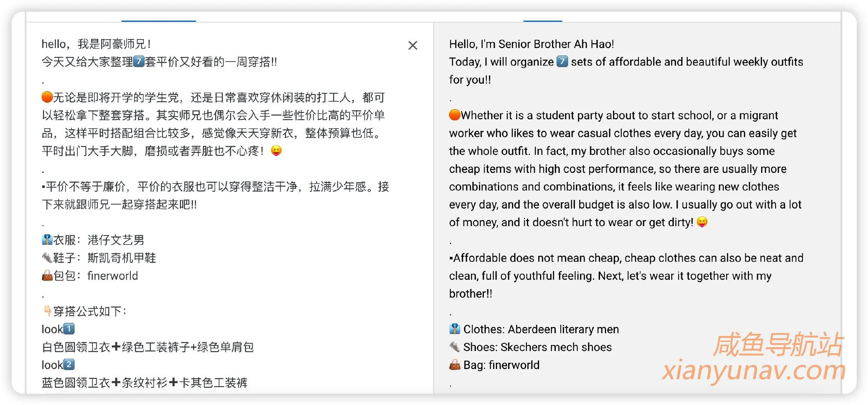Select the right translation tab indicator

click(x=543, y=22)
